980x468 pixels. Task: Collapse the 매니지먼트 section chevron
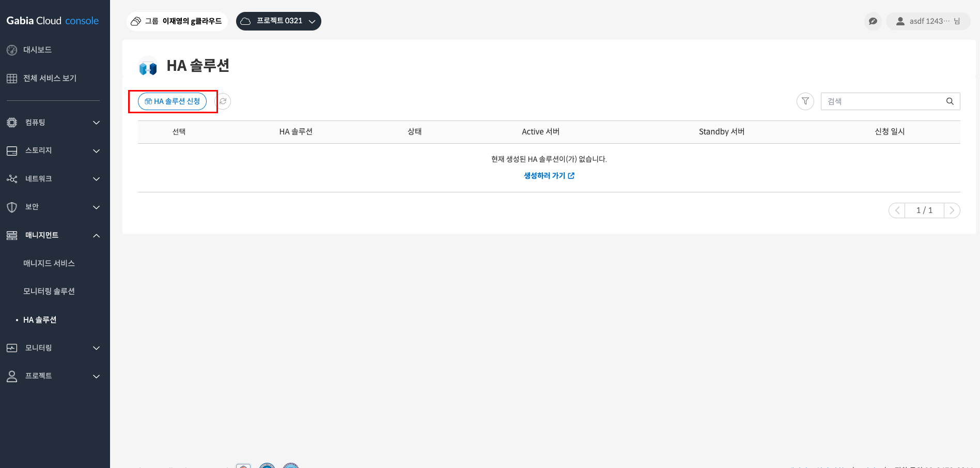(96, 236)
